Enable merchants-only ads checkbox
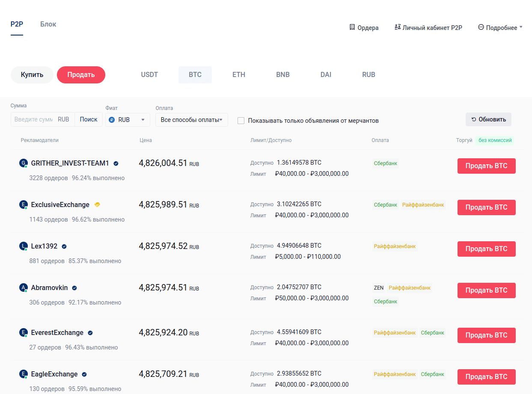 (x=241, y=121)
